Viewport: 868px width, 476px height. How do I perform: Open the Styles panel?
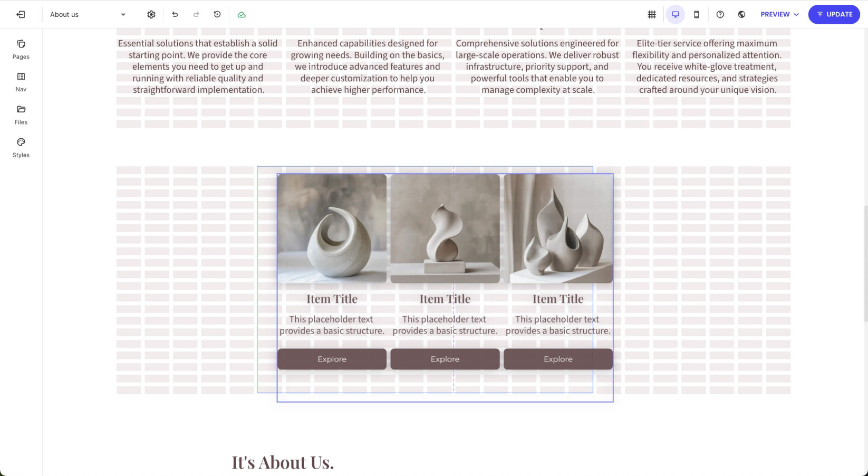tap(21, 148)
